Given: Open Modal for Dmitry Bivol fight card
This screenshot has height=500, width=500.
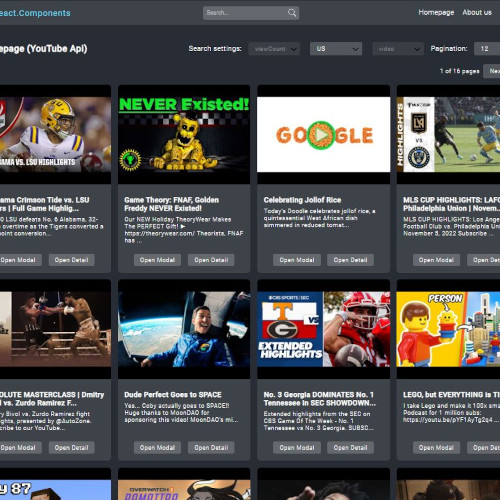Looking at the screenshot, I should click(x=20, y=448).
